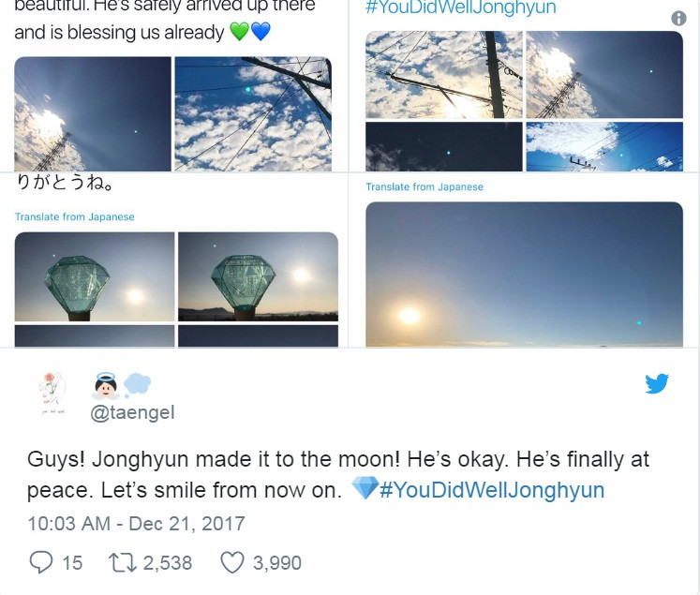Open the @taengel profile avatar
The width and height of the screenshot is (700, 595).
pos(52,393)
